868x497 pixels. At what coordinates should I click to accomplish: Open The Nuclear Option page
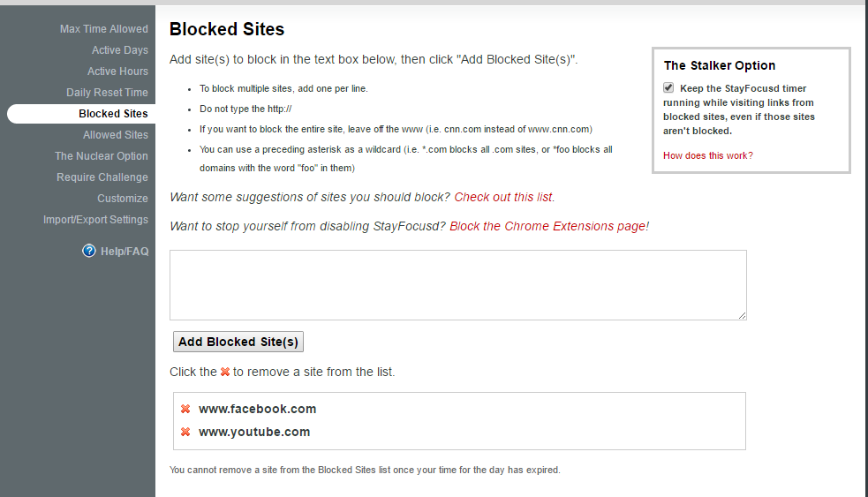tap(102, 156)
